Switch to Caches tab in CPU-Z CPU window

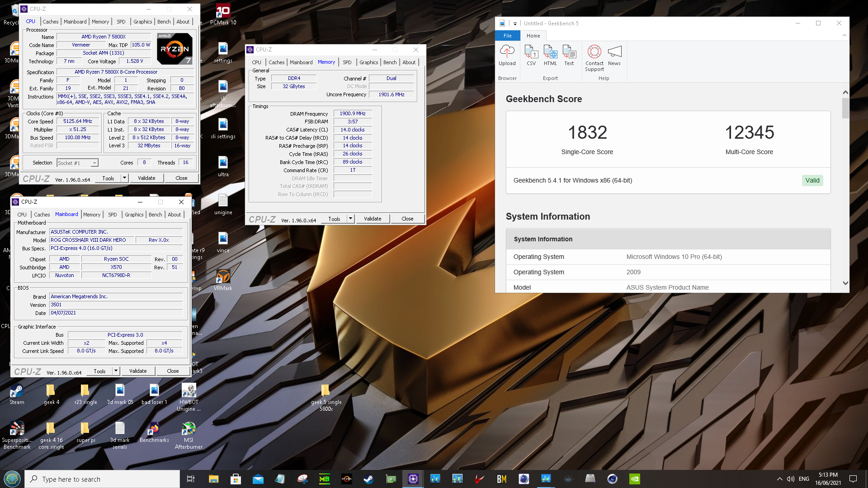coord(51,22)
